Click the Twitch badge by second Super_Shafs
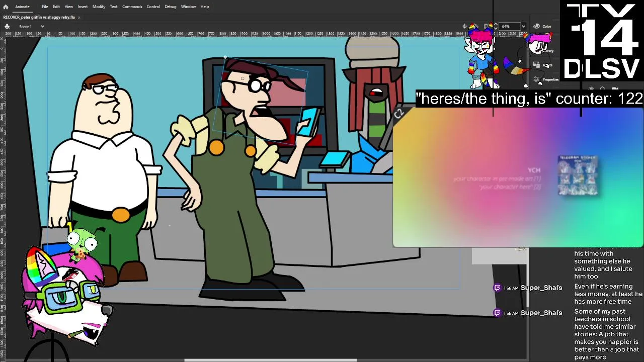This screenshot has width=644, height=362. [x=497, y=313]
